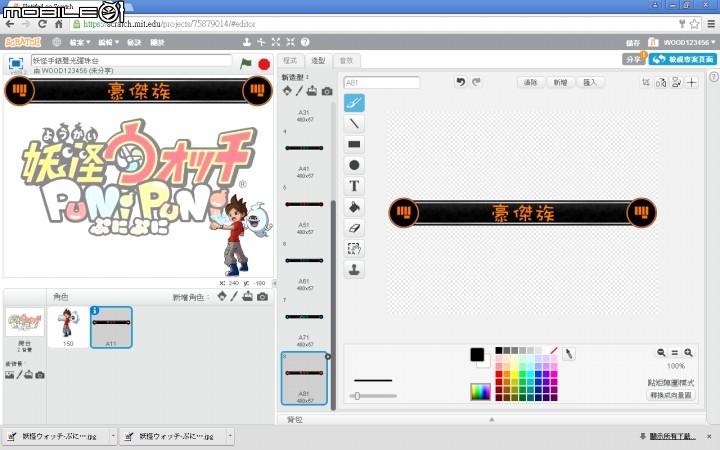Click the Delete scissors in top toolbar
Image resolution: width=720 pixels, height=450 pixels.
tap(261, 42)
